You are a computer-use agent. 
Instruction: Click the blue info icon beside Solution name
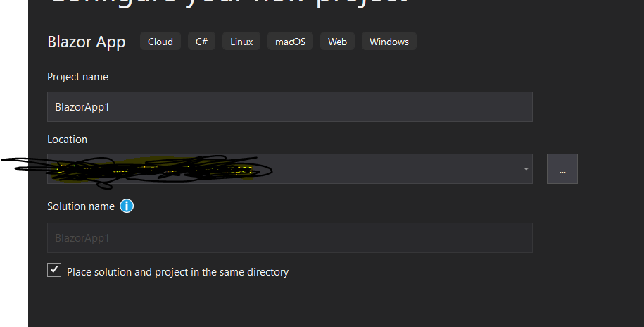click(127, 206)
